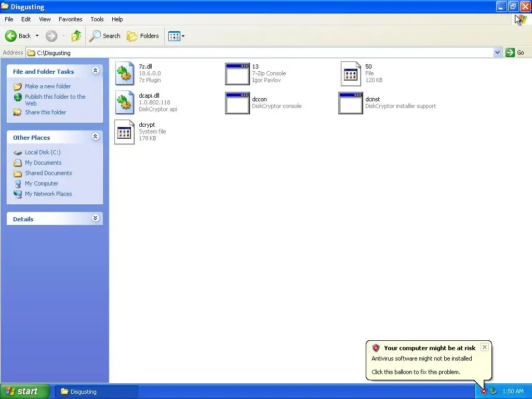This screenshot has width=532, height=399.
Task: Open the Favorites menu
Action: 71,19
